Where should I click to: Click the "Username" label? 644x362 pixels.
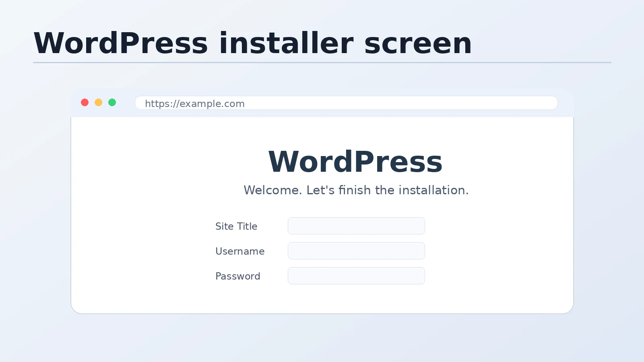tap(240, 251)
